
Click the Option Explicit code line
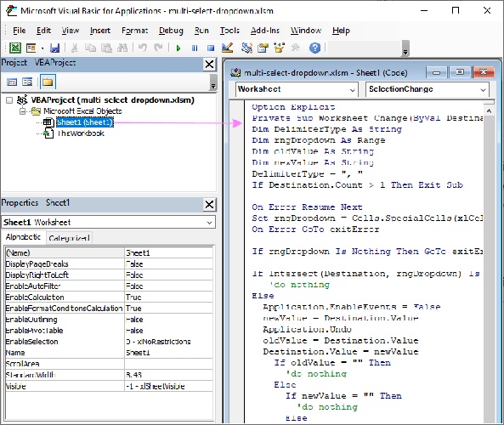pos(293,107)
